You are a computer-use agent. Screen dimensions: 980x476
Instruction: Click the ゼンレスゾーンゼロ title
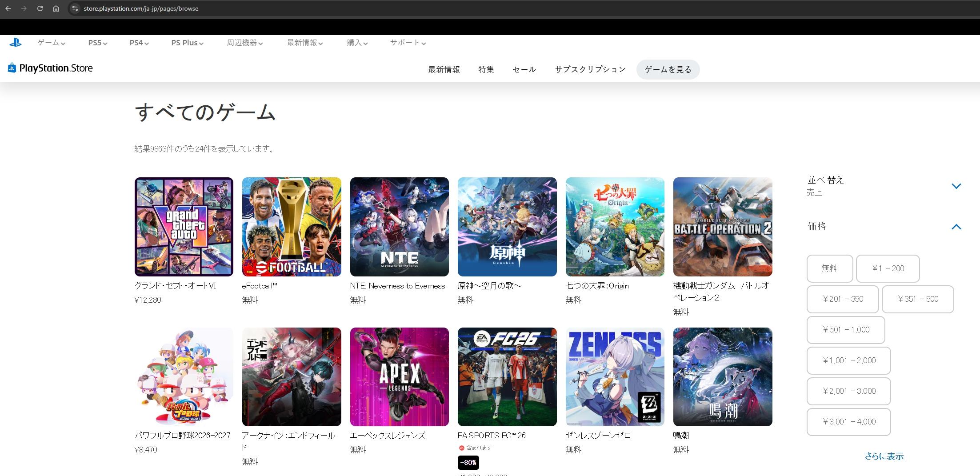click(598, 436)
